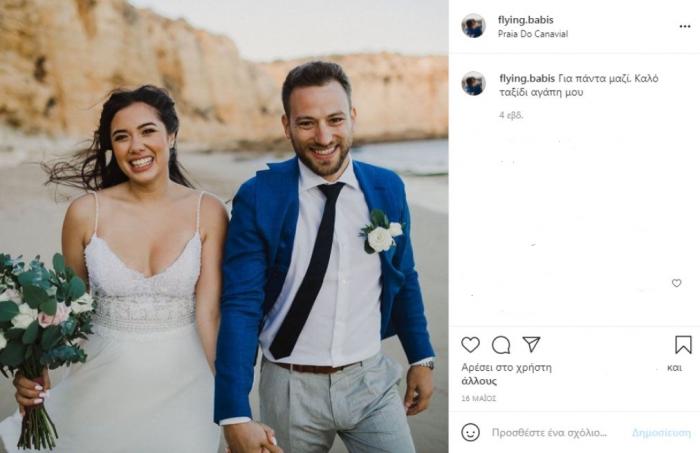Click the Δημοσίευση post button
Image resolution: width=700 pixels, height=453 pixels.
(661, 432)
